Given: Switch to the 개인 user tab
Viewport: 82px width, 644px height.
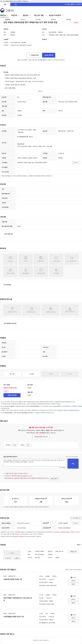Looking at the screenshot, I should point(5,5).
